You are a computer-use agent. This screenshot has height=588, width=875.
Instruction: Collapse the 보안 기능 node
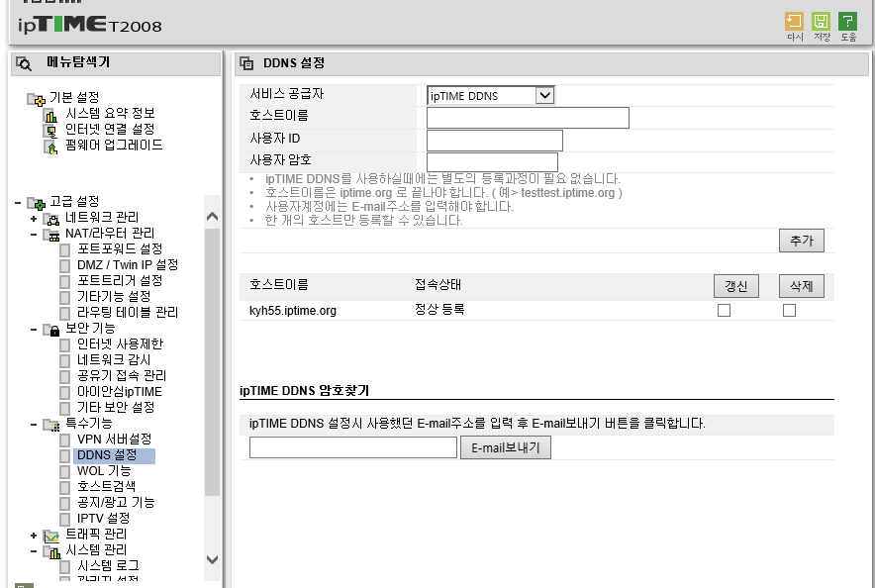click(34, 330)
